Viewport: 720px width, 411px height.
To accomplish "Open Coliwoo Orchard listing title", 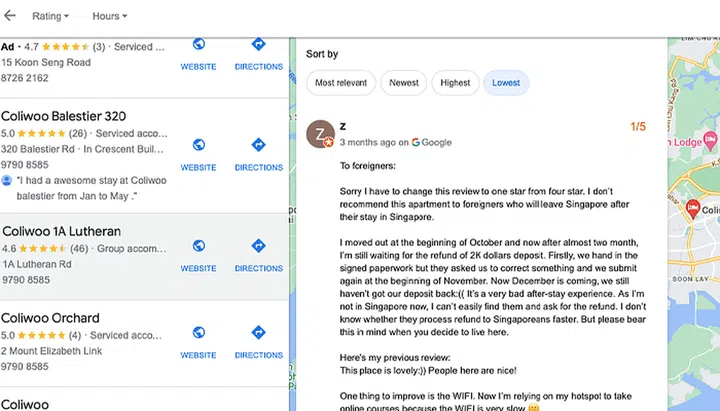I will (x=50, y=317).
